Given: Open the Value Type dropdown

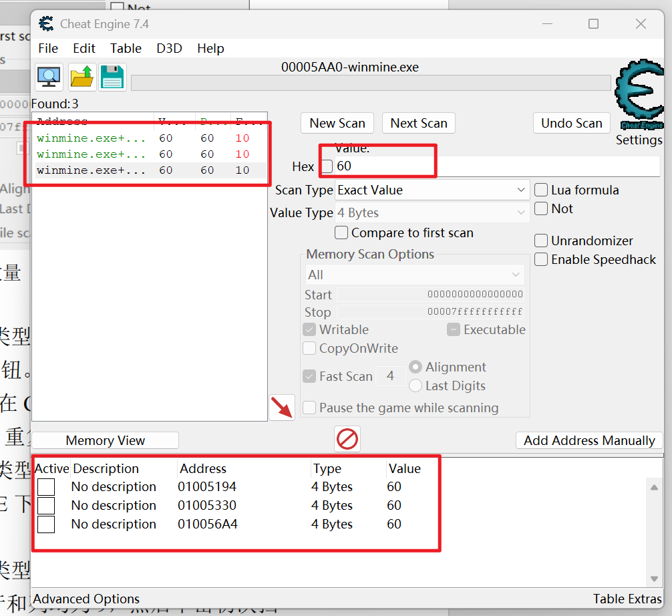Looking at the screenshot, I should pos(432,212).
